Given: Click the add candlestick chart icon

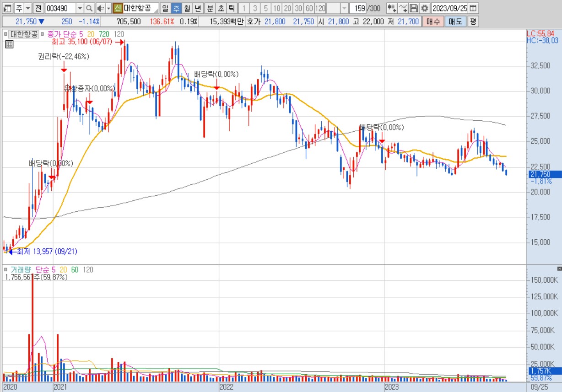Looking at the screenshot, I should tap(392, 8).
